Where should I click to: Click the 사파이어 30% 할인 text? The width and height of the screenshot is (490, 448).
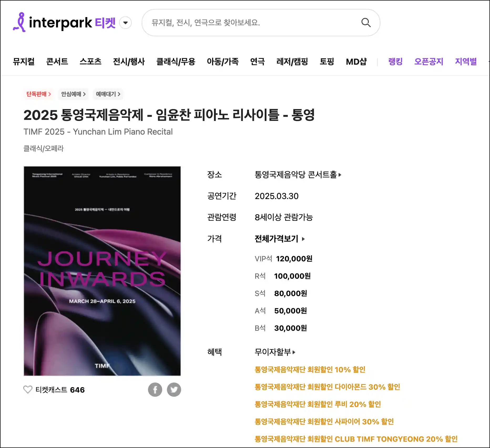(x=324, y=422)
